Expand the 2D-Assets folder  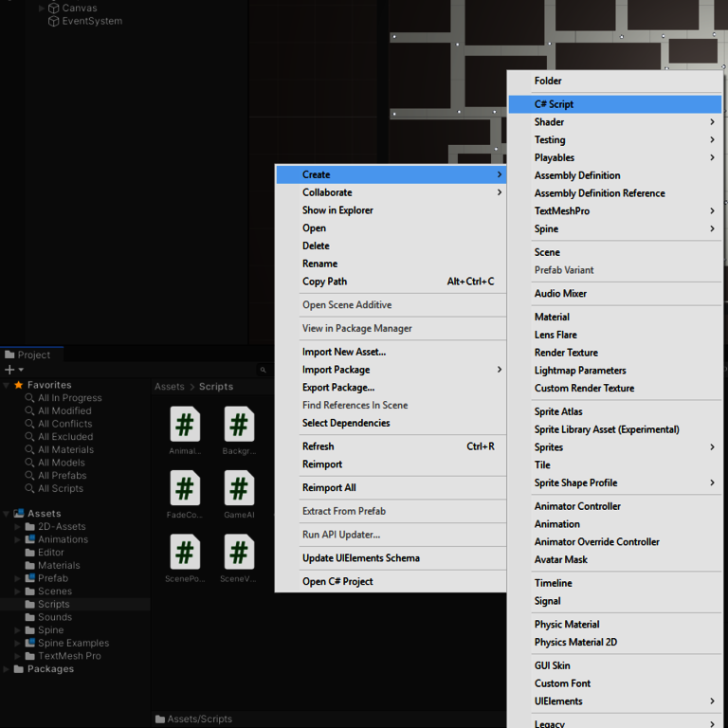click(x=17, y=526)
